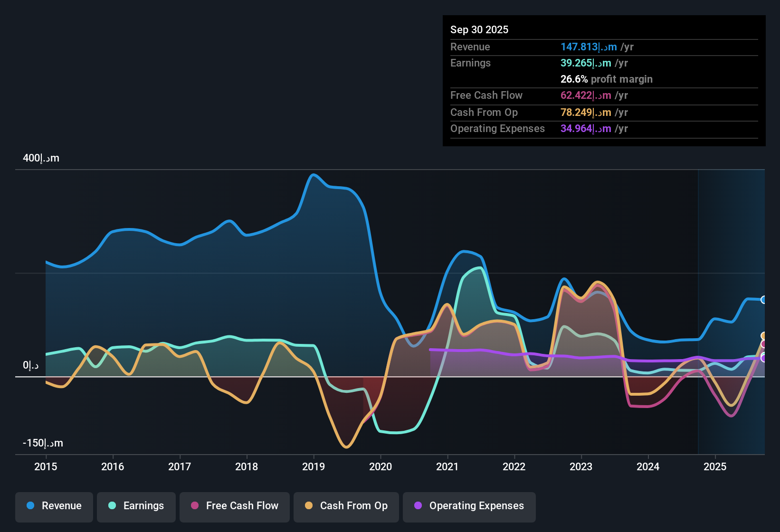Select the Revenue endpoint marker on the chart
This screenshot has width=780, height=532.
(x=764, y=299)
